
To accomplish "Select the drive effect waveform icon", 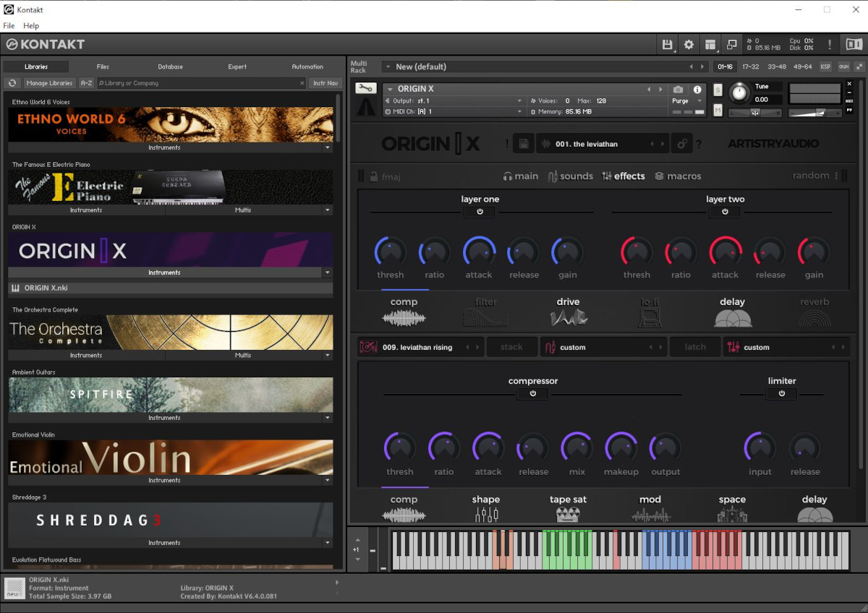I will click(568, 317).
